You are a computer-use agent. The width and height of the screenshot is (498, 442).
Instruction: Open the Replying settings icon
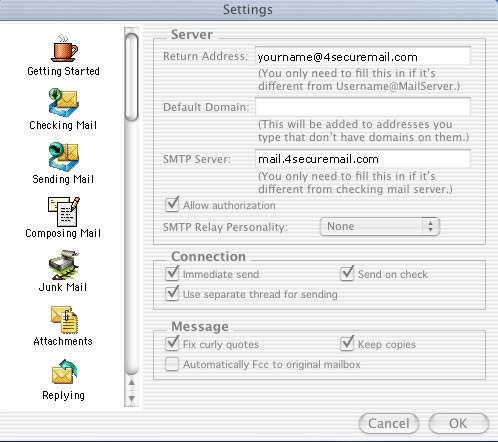point(64,371)
